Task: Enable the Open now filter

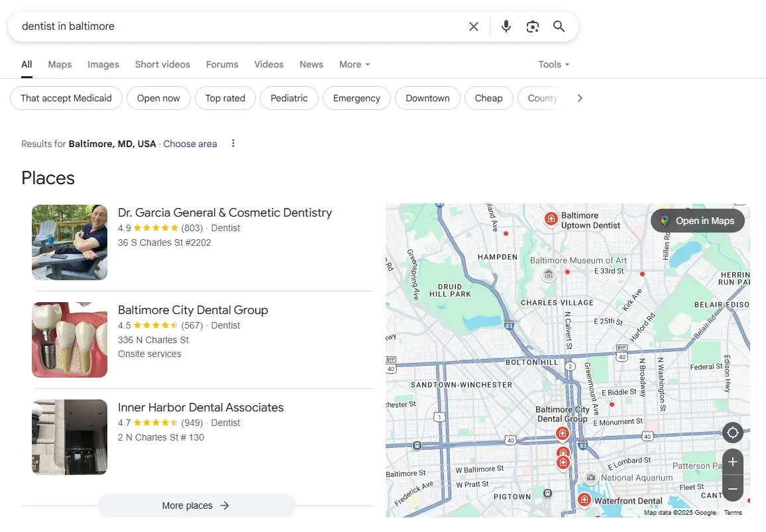Action: click(158, 97)
